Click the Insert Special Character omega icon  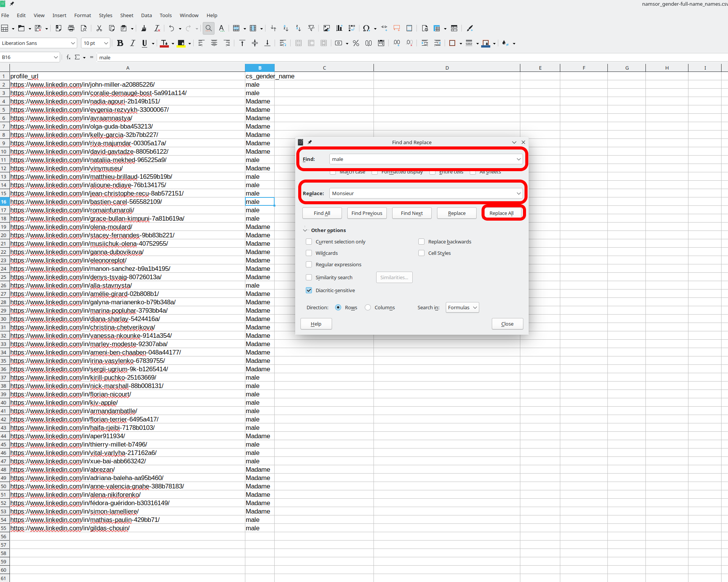click(x=366, y=28)
